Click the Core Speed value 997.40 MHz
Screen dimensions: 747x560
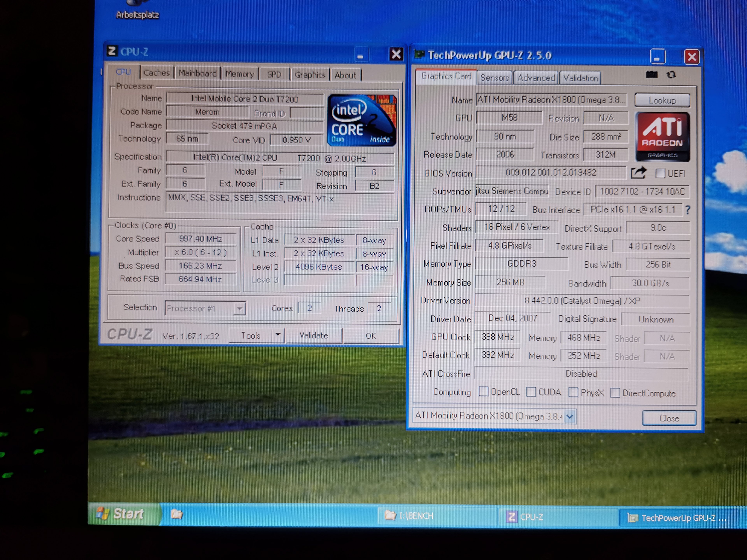click(201, 239)
